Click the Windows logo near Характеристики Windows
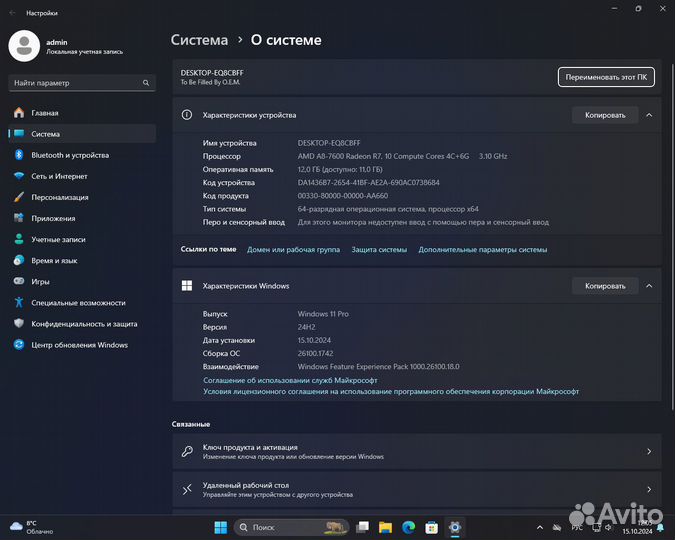The width and height of the screenshot is (675, 540). [187, 286]
